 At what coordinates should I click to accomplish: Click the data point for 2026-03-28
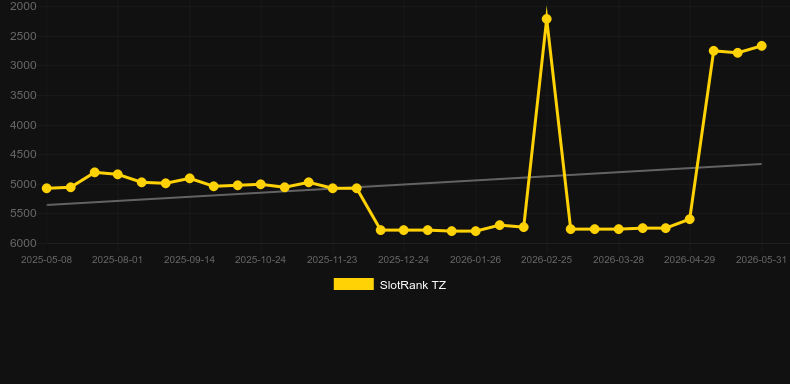(x=619, y=229)
